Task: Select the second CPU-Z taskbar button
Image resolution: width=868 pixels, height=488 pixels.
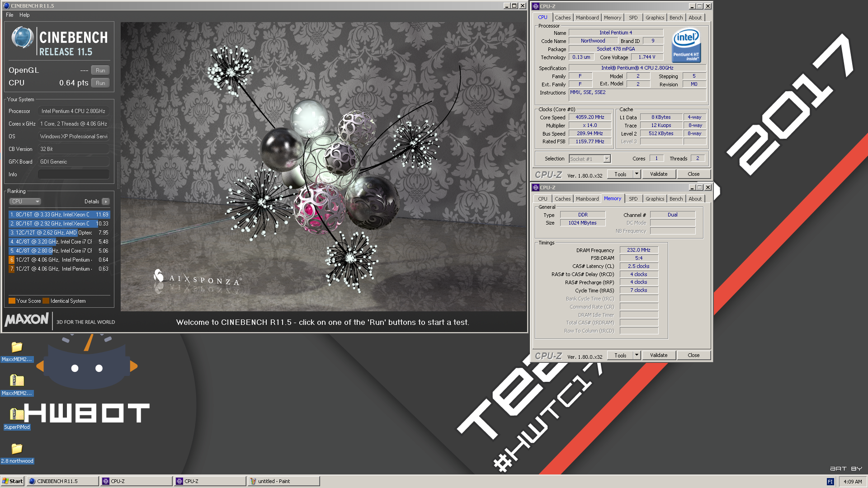Action: pyautogui.click(x=210, y=481)
